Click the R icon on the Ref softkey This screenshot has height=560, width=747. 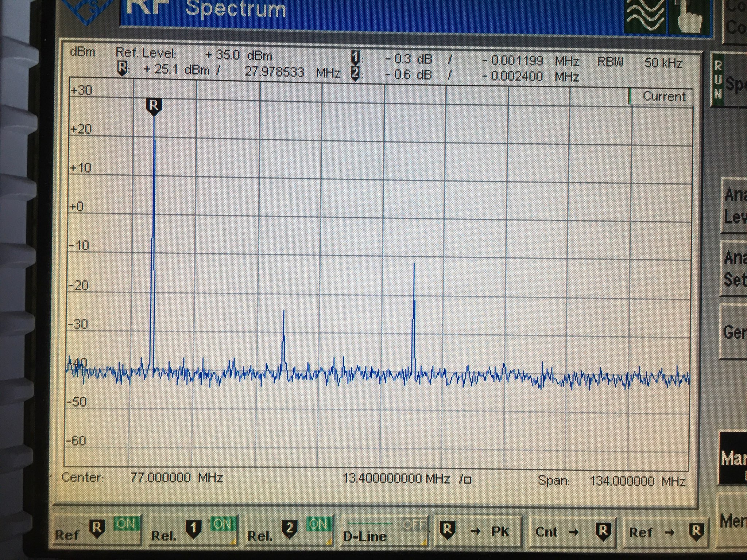pyautogui.click(x=97, y=529)
